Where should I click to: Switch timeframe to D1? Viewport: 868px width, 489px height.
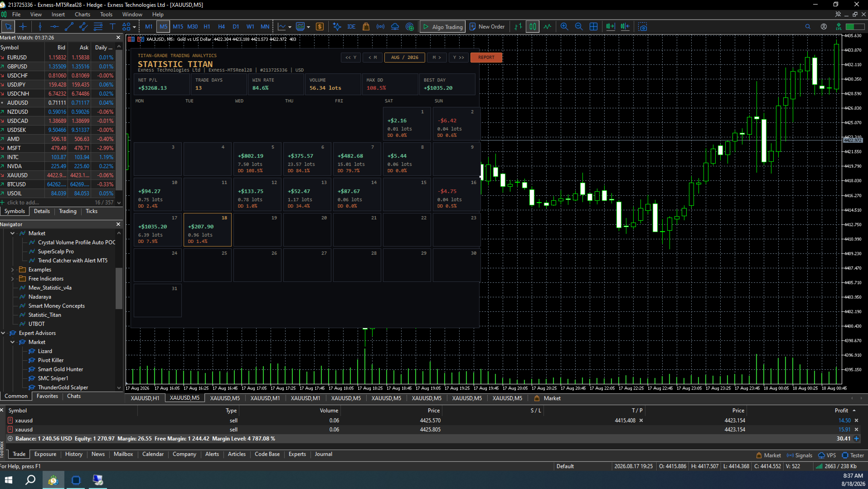tap(236, 27)
